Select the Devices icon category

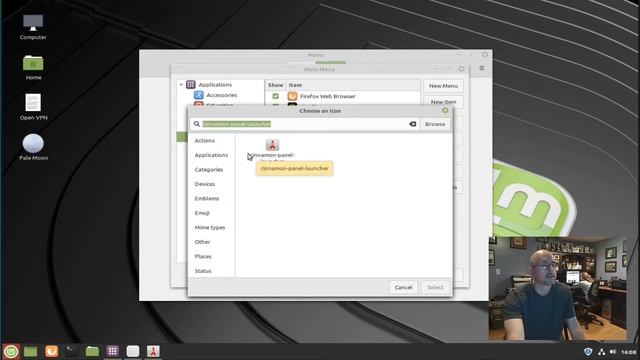tap(204, 184)
